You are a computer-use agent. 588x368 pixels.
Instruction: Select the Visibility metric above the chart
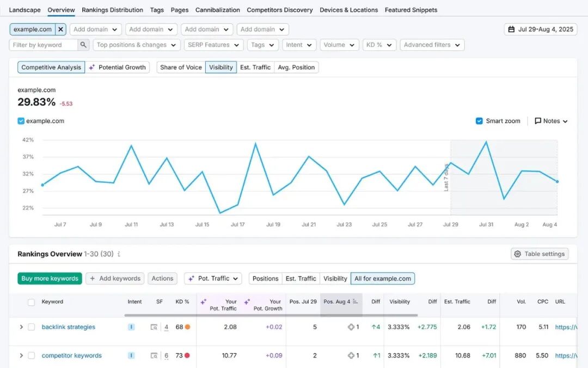tap(221, 68)
